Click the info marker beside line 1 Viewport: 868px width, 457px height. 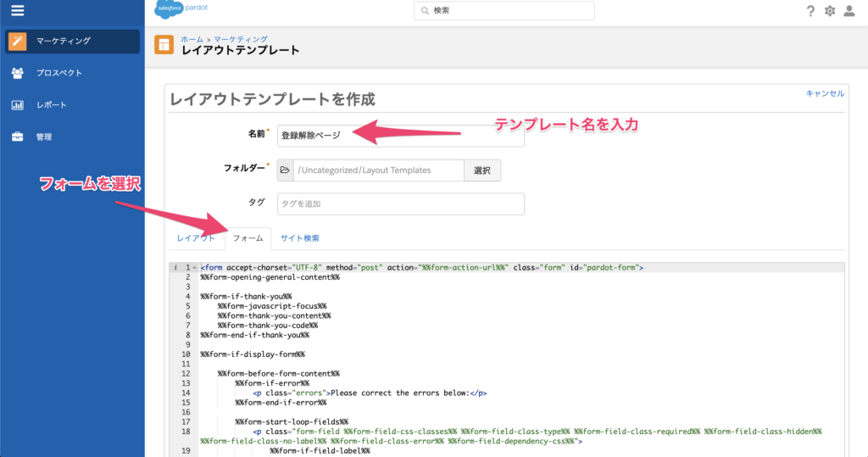(175, 268)
